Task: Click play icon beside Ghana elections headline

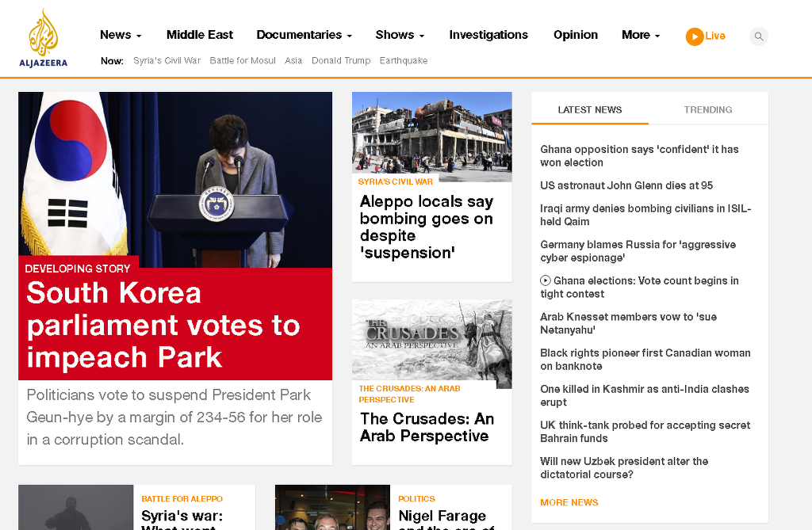Action: click(546, 280)
